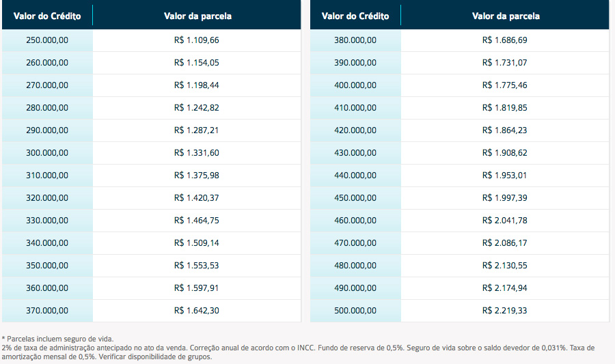
Task: Select the 500.000,00 credit value cell
Action: (x=355, y=311)
